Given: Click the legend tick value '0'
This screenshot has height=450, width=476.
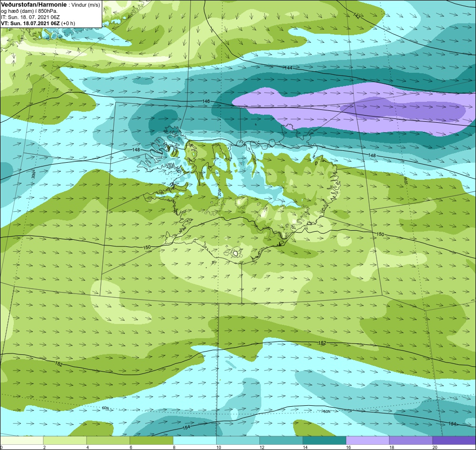Looking at the screenshot, I should pyautogui.click(x=1, y=447).
